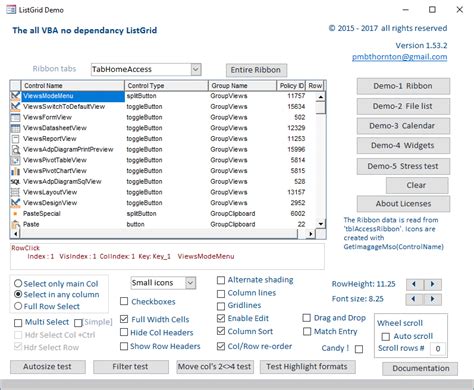The height and width of the screenshot is (390, 474).
Task: Click the ViewsAdpDiagramPrintPreview row icon
Action: pos(15,149)
